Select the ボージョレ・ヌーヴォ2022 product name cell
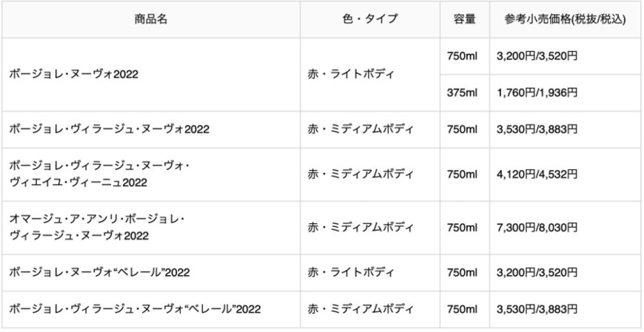The image size is (644, 332). point(74,75)
